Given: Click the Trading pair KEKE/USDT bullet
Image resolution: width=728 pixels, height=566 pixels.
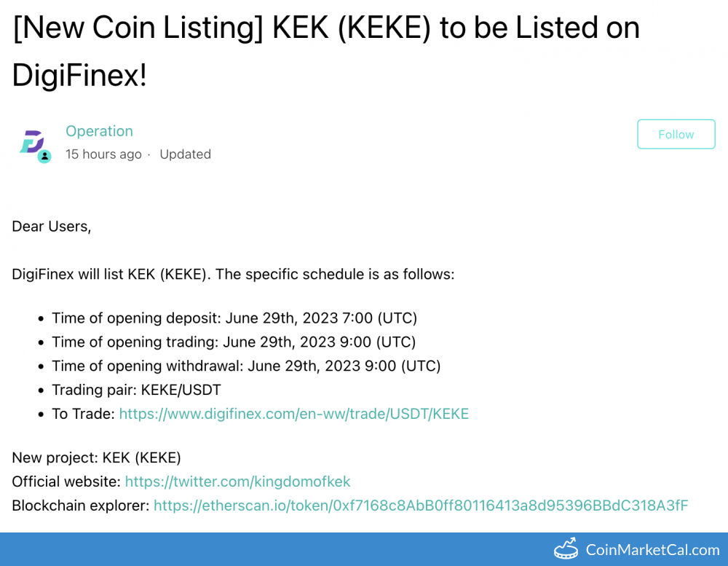Looking at the screenshot, I should [136, 390].
